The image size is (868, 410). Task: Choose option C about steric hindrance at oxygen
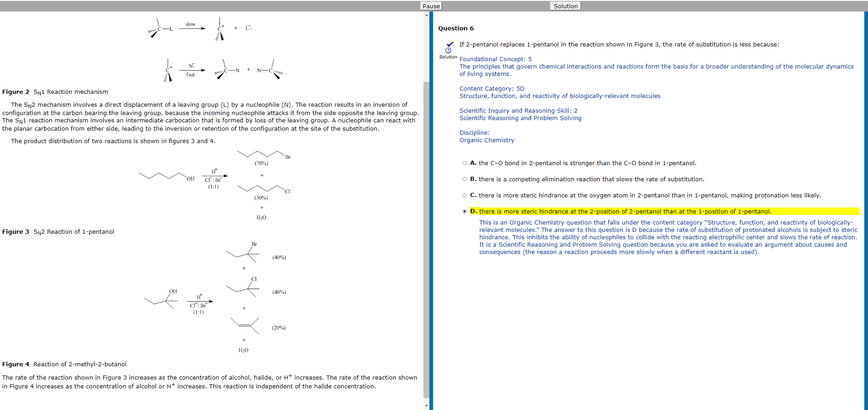[464, 196]
